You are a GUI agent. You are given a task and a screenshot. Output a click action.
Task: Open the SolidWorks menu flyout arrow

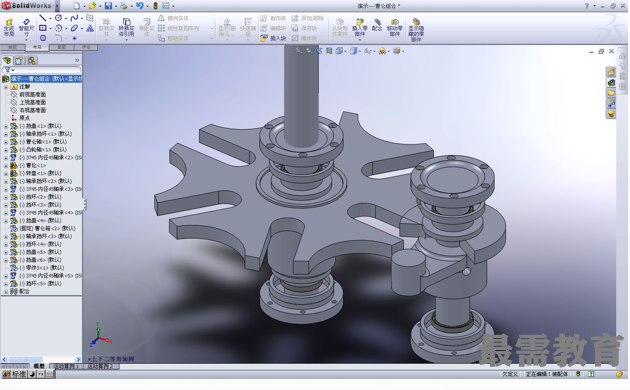[x=57, y=6]
